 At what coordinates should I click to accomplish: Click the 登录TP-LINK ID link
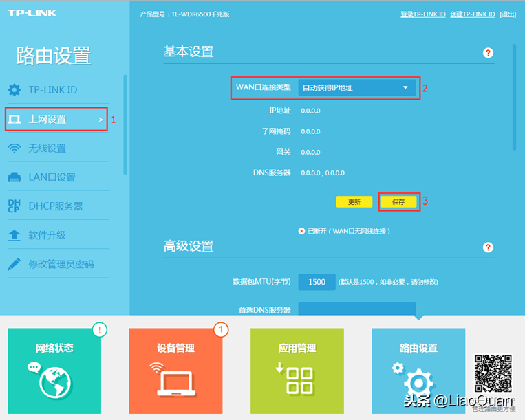tap(422, 14)
